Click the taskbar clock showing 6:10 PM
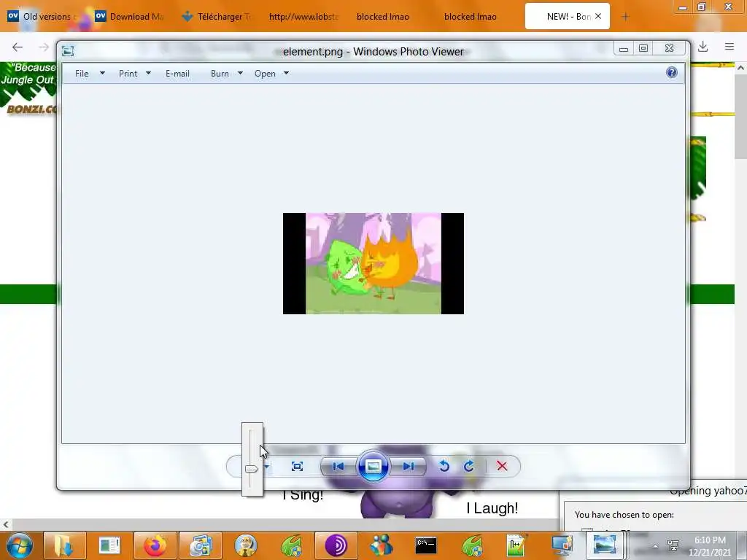The width and height of the screenshot is (747, 560). [710, 546]
